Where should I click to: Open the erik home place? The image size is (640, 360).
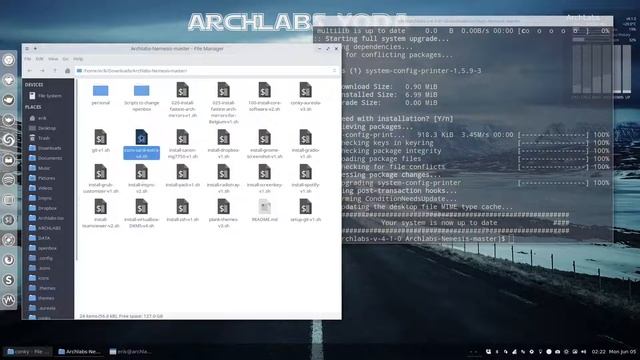coord(38,118)
